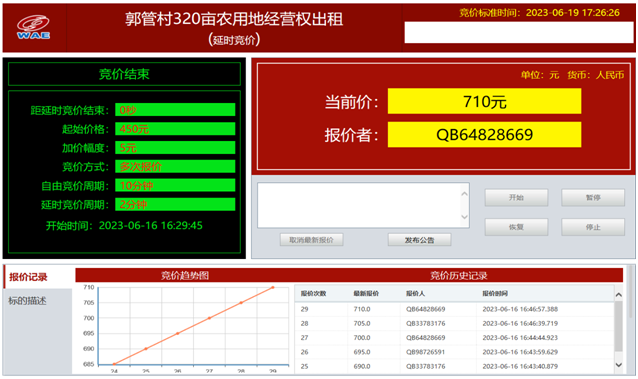638x379 pixels.
Task: Select bid record row 29 in history
Action: [x=454, y=309]
